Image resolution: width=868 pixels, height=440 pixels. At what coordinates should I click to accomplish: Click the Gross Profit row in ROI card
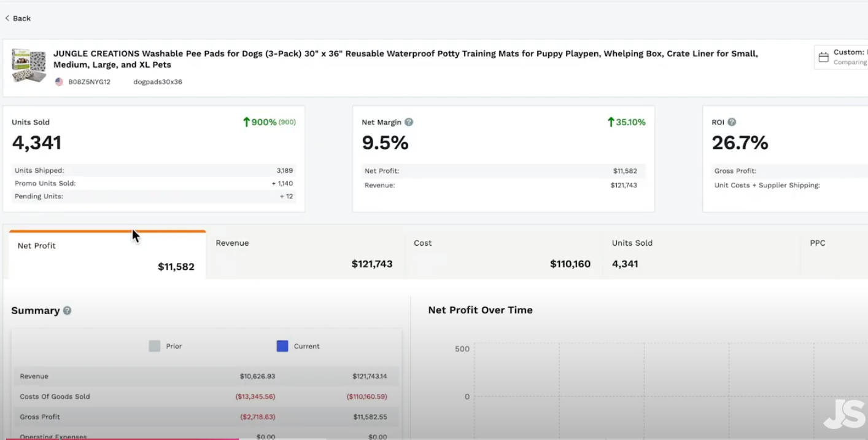(x=791, y=171)
